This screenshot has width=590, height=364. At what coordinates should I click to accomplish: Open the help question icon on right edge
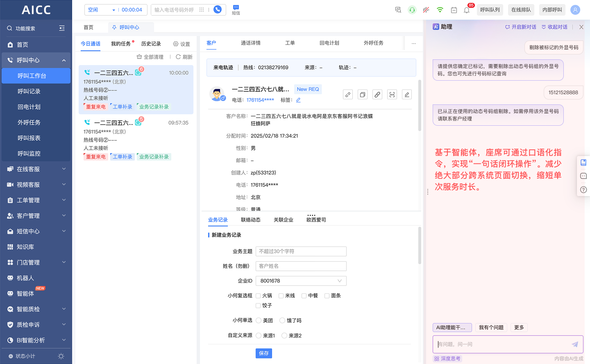[x=583, y=190]
